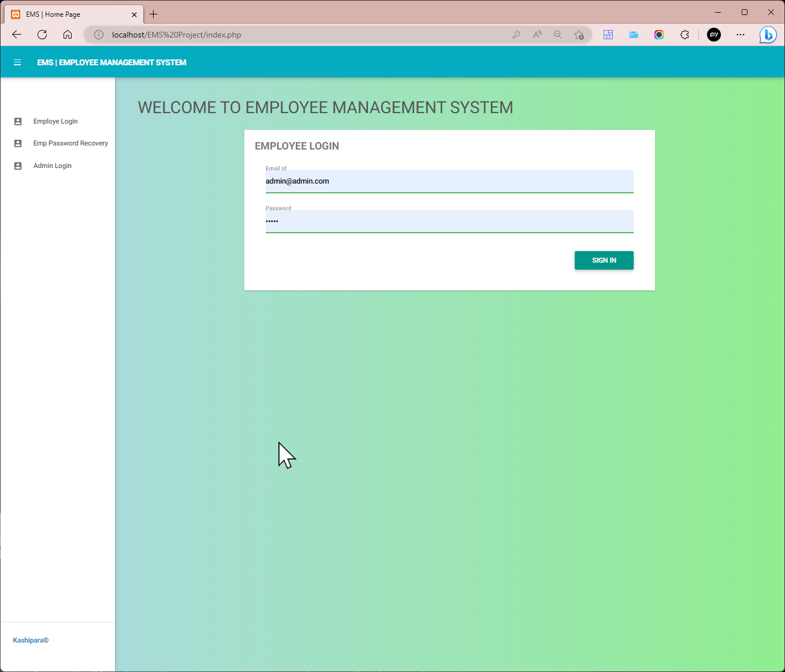
Task: Open the Collections folder icon in toolbar
Action: pyautogui.click(x=634, y=35)
